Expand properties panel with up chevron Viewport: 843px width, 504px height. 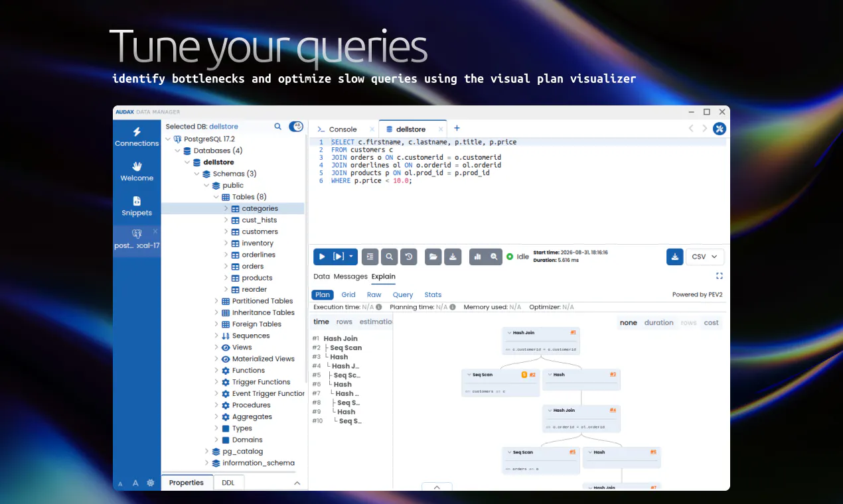[297, 483]
